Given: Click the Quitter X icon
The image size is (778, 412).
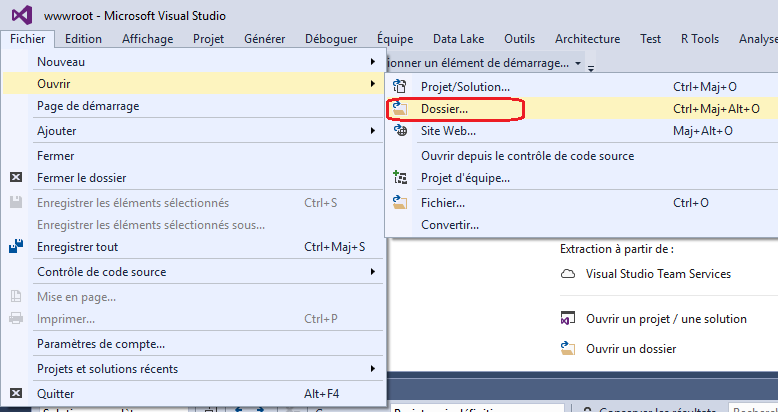Looking at the screenshot, I should 16,394.
